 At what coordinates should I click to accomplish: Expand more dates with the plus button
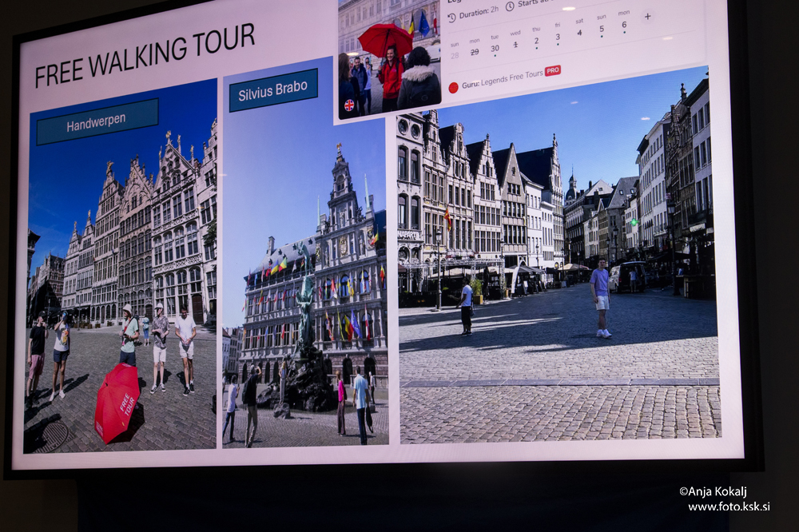647,16
